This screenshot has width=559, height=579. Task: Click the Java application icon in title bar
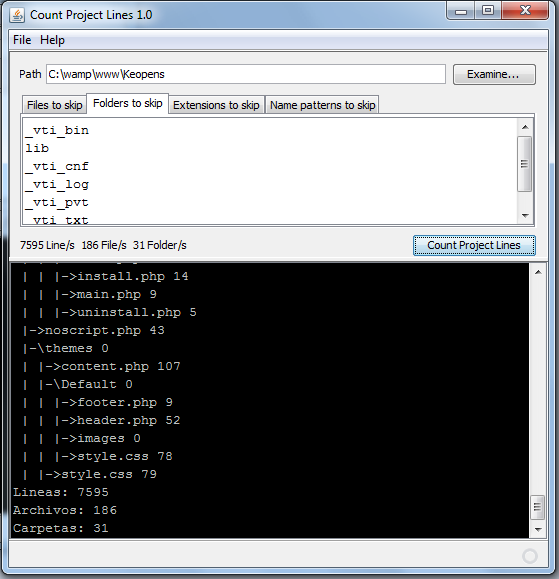17,15
